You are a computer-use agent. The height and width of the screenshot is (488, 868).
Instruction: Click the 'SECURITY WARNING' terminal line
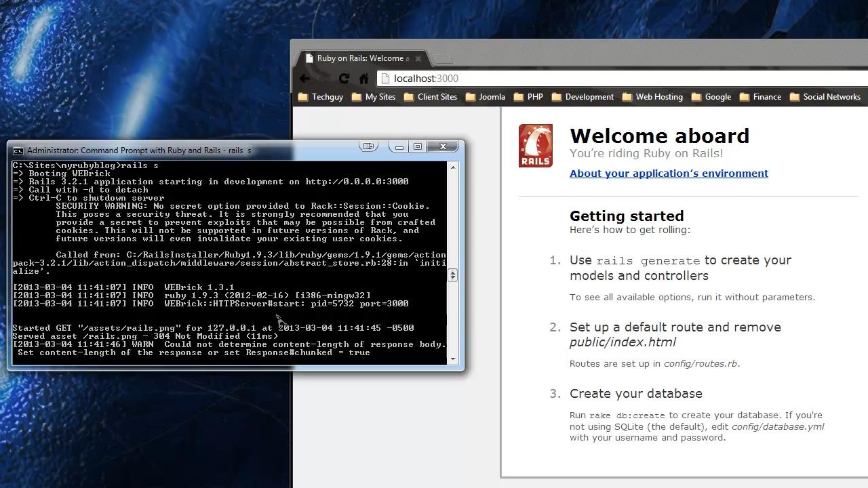coord(243,206)
